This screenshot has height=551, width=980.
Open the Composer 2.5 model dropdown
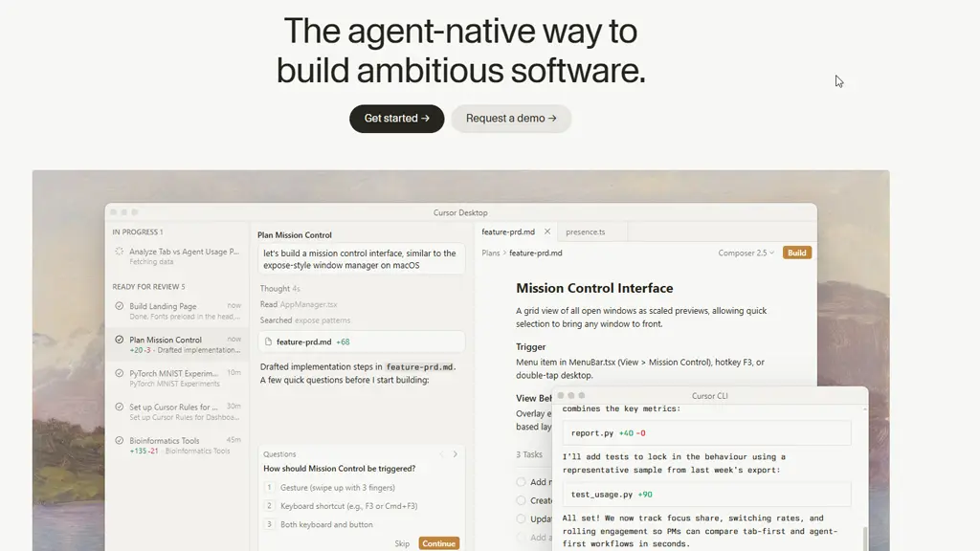[x=746, y=253]
